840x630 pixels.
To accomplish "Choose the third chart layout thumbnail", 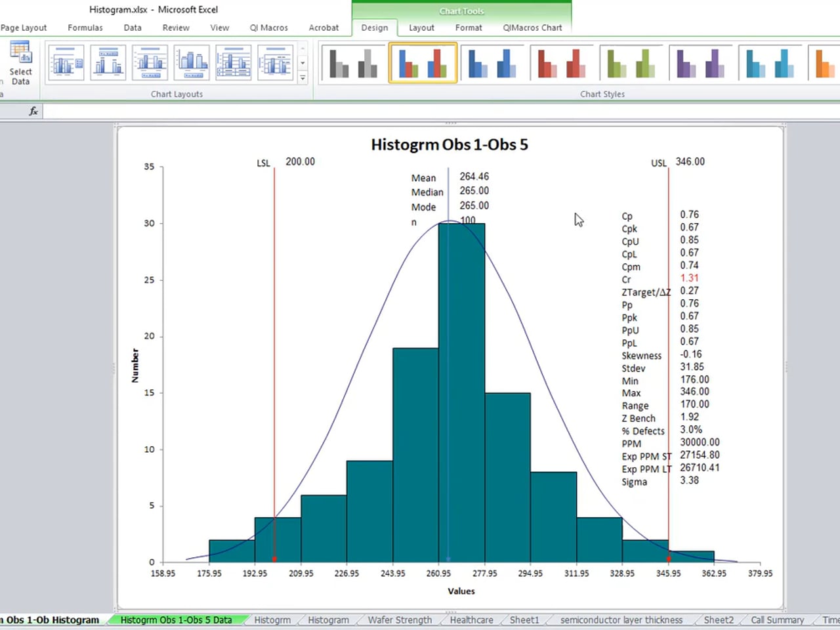I will tap(150, 63).
